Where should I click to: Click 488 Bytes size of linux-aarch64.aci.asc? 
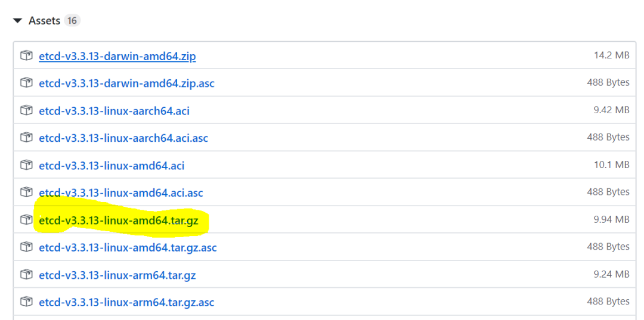[608, 137]
